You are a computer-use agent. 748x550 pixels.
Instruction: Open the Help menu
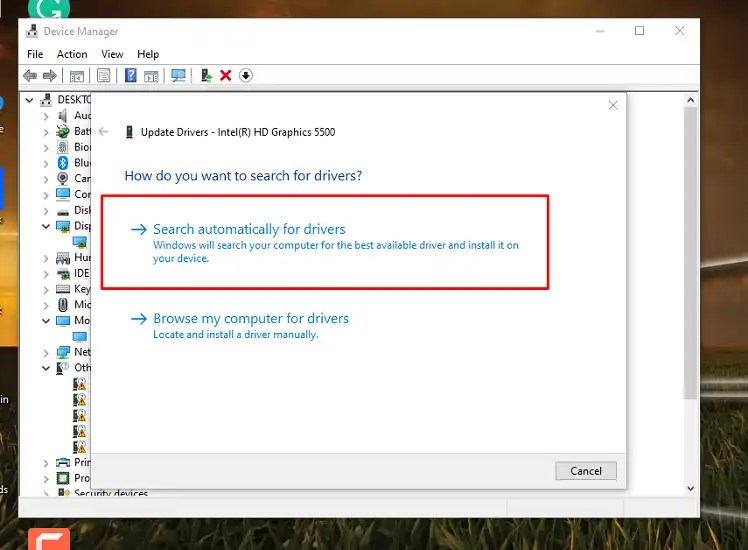click(x=148, y=54)
